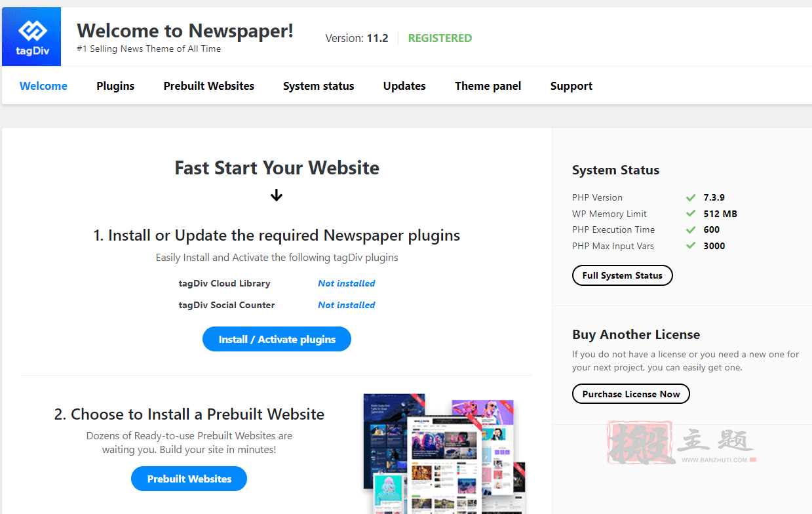Click the WP Memory Limit value 512 MB
The image size is (812, 514).
[720, 214]
